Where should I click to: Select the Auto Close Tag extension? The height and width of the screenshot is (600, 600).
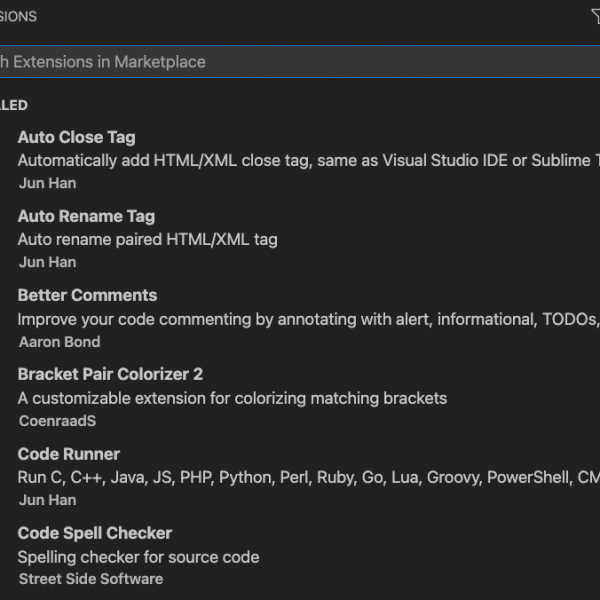pos(76,137)
